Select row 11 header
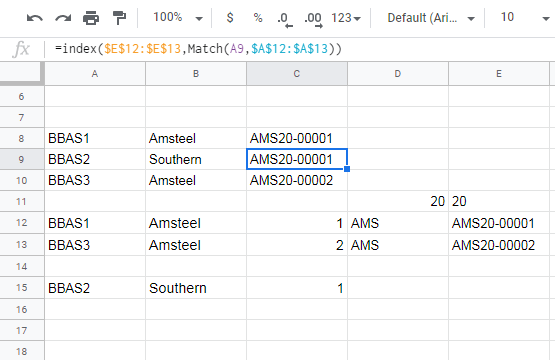Viewport: 555px width, 360px height. pos(22,201)
